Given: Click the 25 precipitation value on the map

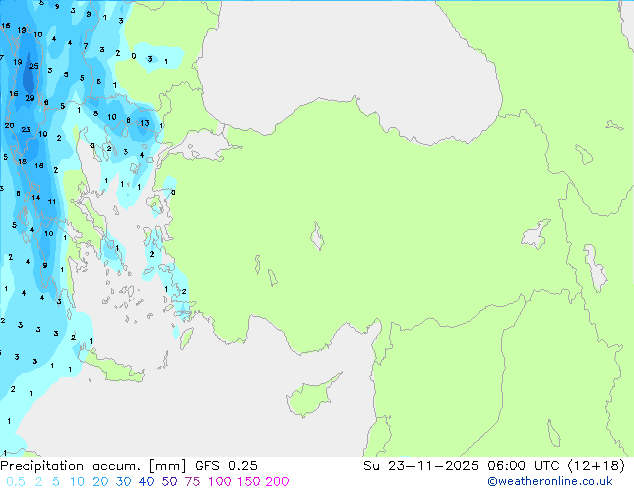Looking at the screenshot, I should [34, 66].
